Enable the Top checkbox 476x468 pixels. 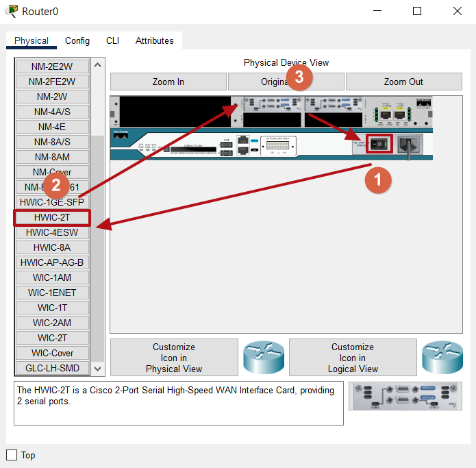pyautogui.click(x=12, y=455)
